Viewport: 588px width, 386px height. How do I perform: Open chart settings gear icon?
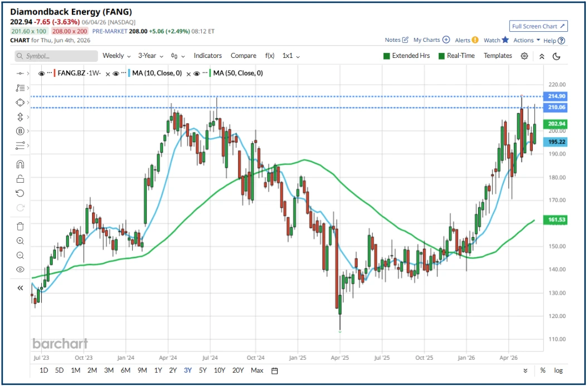(524, 56)
